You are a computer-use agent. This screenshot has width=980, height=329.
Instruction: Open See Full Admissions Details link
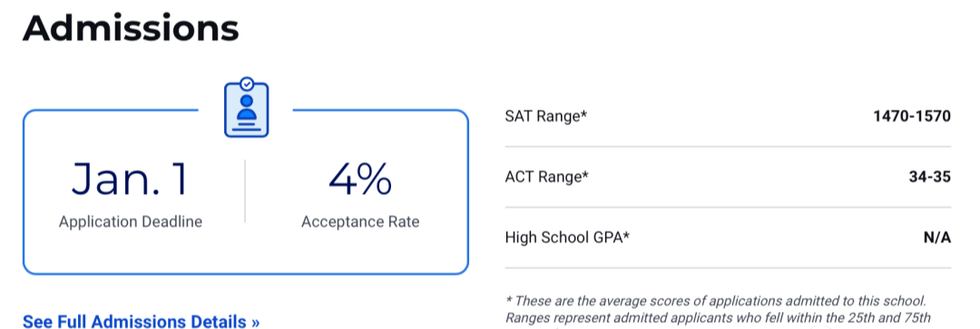[x=142, y=322]
